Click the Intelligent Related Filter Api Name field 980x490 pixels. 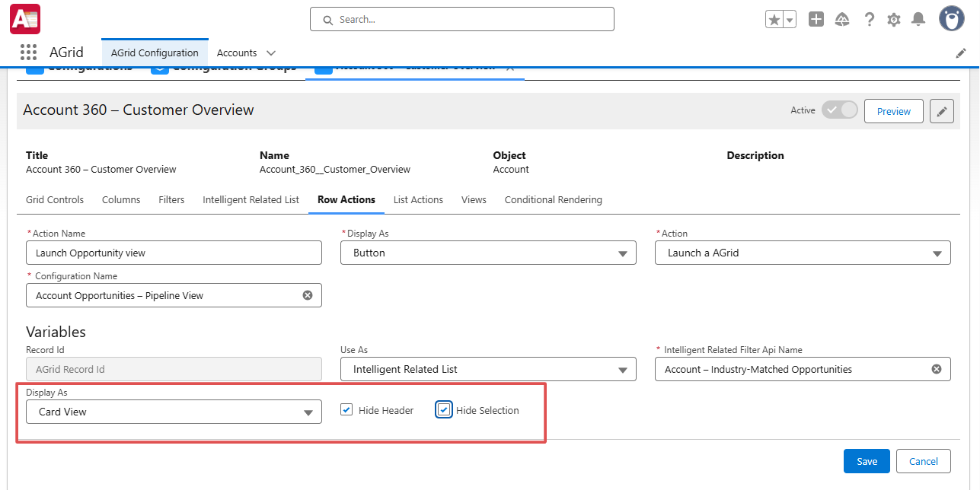[803, 369]
